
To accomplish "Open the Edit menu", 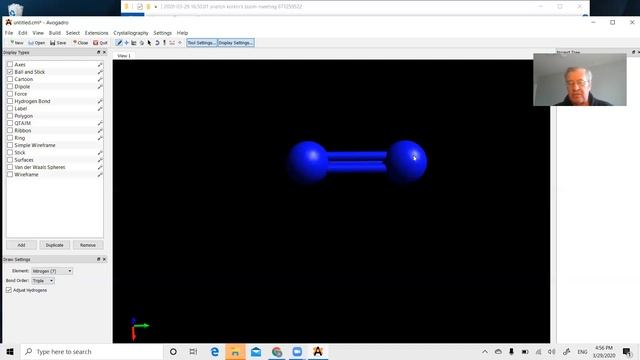I will 22,33.
